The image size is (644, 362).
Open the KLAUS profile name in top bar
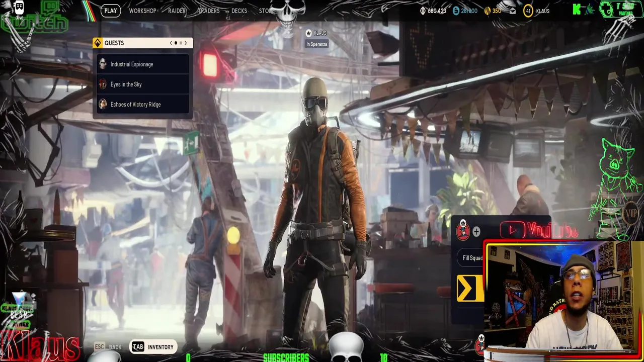pyautogui.click(x=542, y=11)
